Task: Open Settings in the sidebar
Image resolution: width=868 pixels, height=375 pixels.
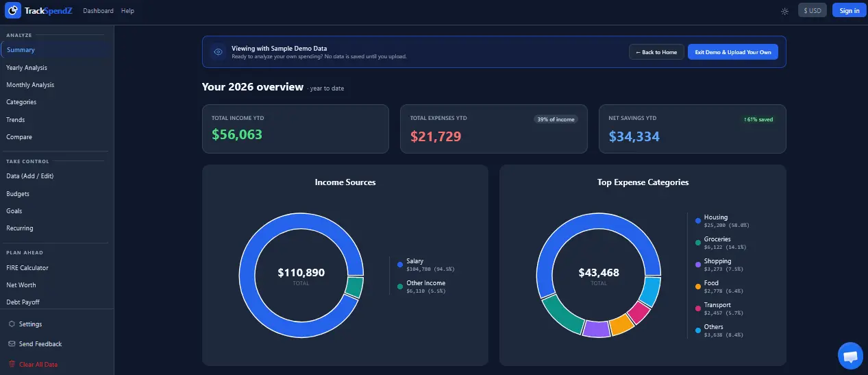Action: 30,324
